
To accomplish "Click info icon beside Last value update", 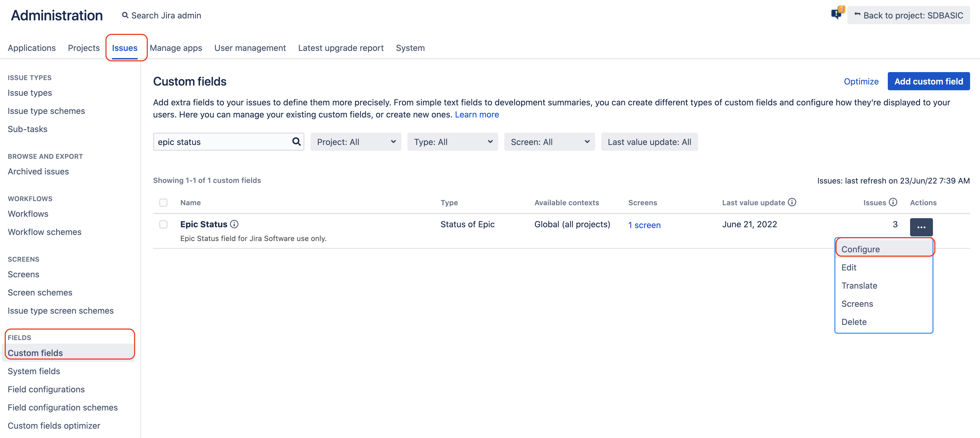I will [792, 202].
